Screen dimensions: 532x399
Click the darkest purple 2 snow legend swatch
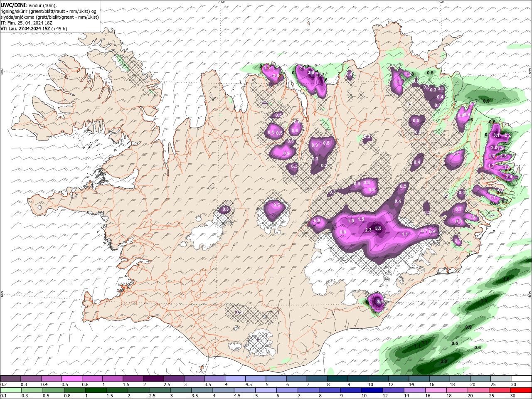click(153, 379)
